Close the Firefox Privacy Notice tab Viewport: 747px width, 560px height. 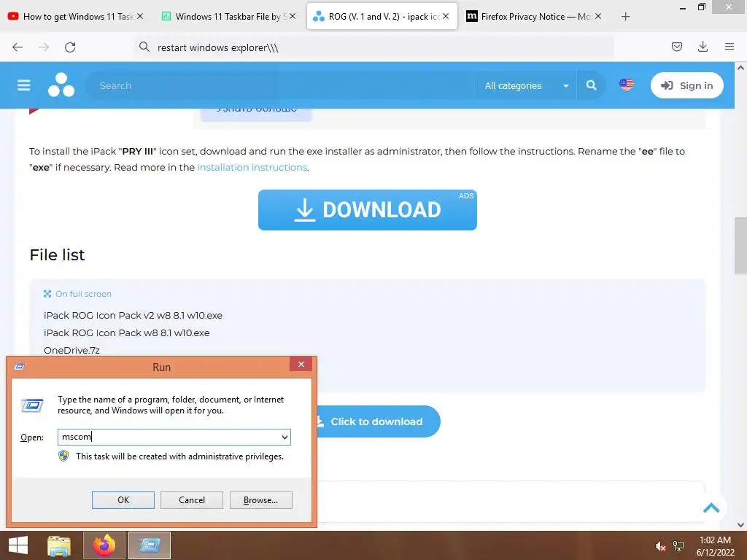click(x=598, y=16)
